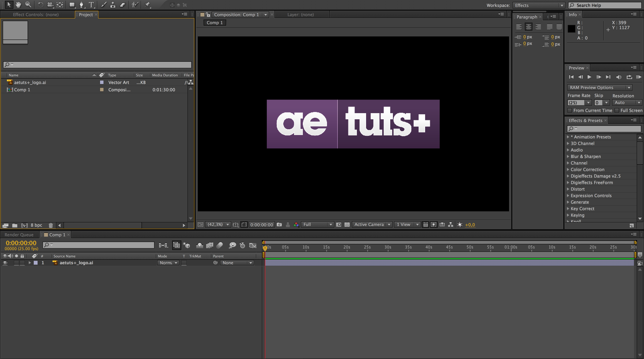Enable From Current Time checkbox
644x359 pixels.
click(x=569, y=110)
